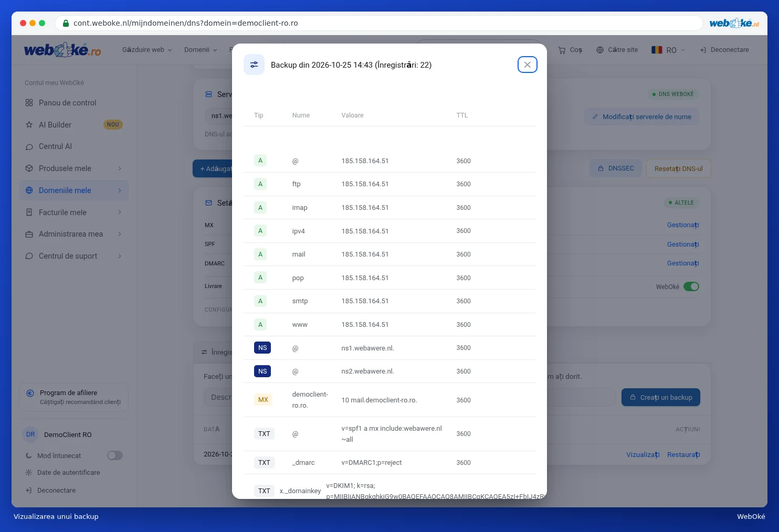Click the Centrul AI chat bubble icon
This screenshot has width=779, height=532.
(x=29, y=146)
